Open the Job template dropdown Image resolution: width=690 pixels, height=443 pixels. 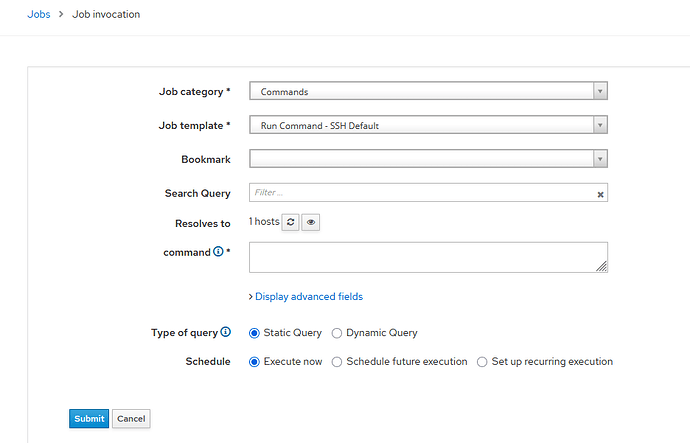[x=428, y=125]
